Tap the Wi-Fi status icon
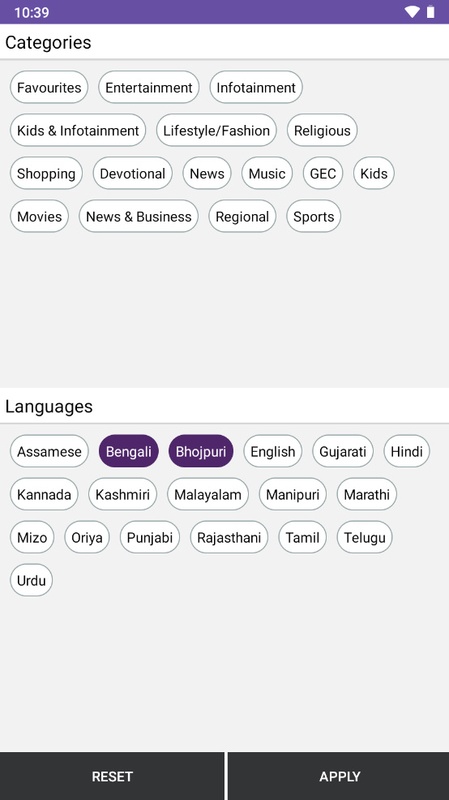The width and height of the screenshot is (449, 800). [412, 12]
